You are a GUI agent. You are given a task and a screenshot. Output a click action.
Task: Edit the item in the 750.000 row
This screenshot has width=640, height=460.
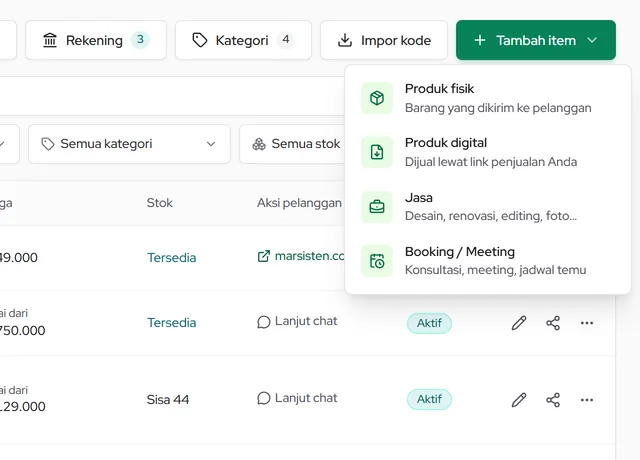(x=519, y=323)
